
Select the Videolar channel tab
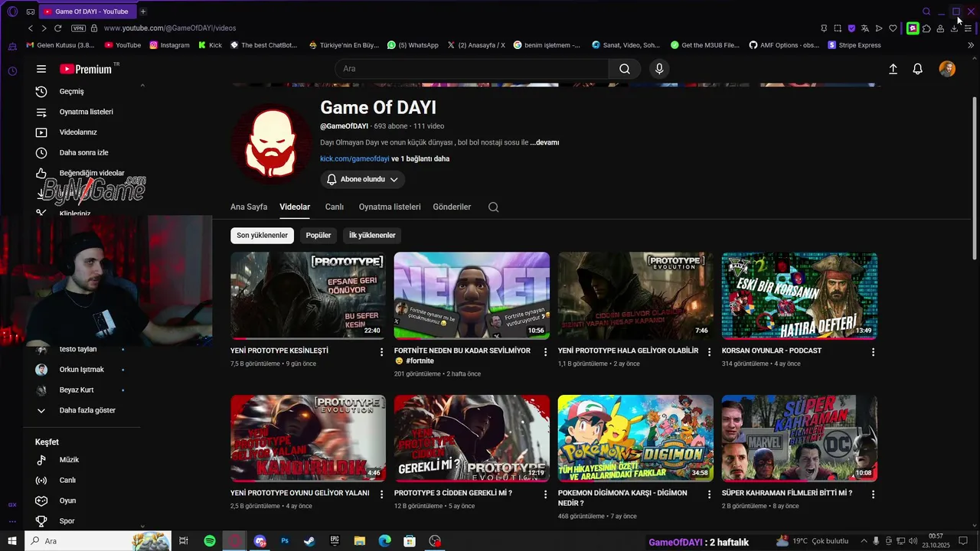(295, 207)
